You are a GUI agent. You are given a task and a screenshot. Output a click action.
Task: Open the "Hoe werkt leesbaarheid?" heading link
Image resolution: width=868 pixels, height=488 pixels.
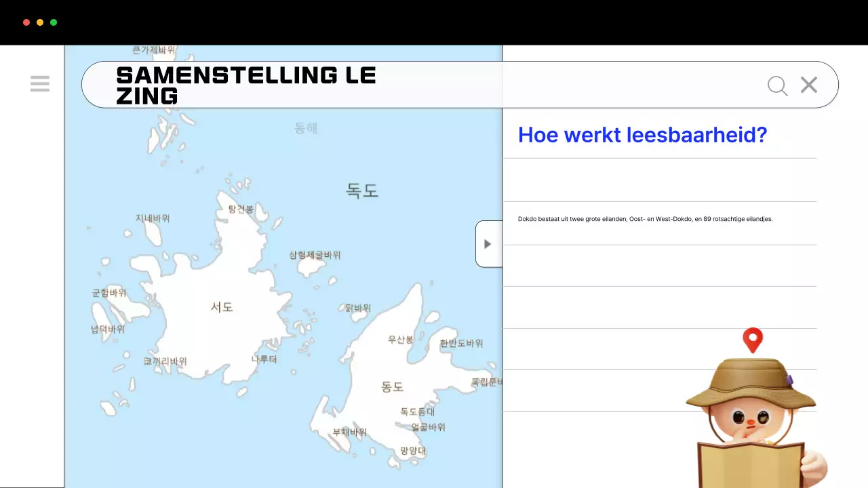(643, 135)
